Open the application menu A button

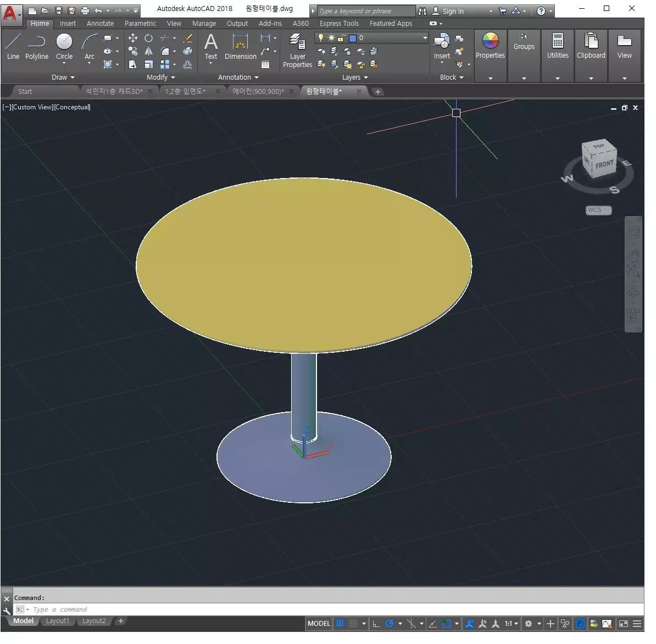point(12,14)
